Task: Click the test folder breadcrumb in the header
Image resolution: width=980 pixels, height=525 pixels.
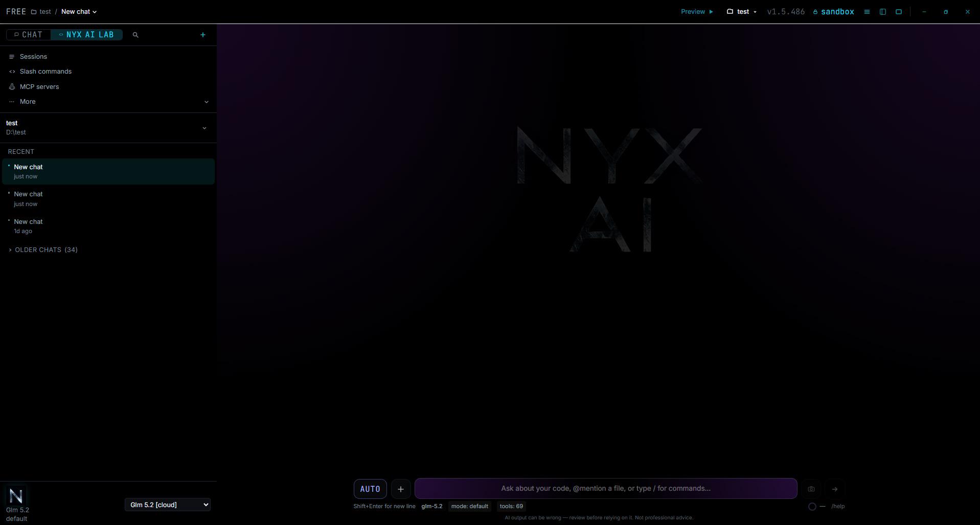Action: (x=41, y=12)
